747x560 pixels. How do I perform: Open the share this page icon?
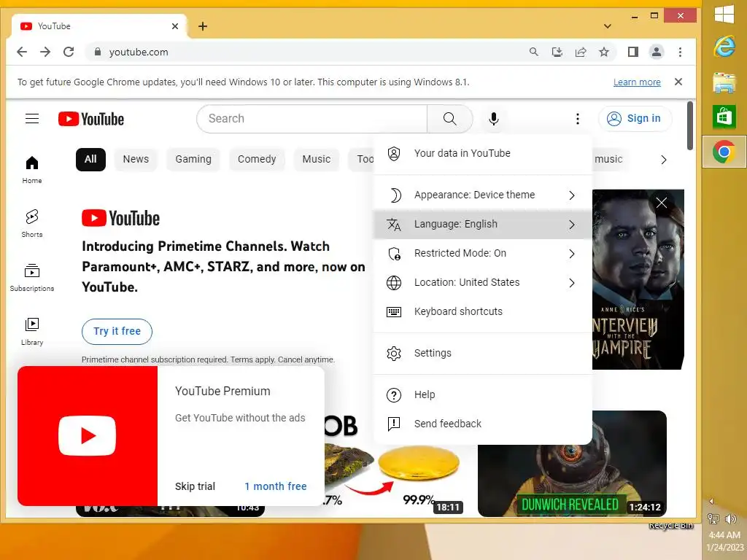[580, 52]
